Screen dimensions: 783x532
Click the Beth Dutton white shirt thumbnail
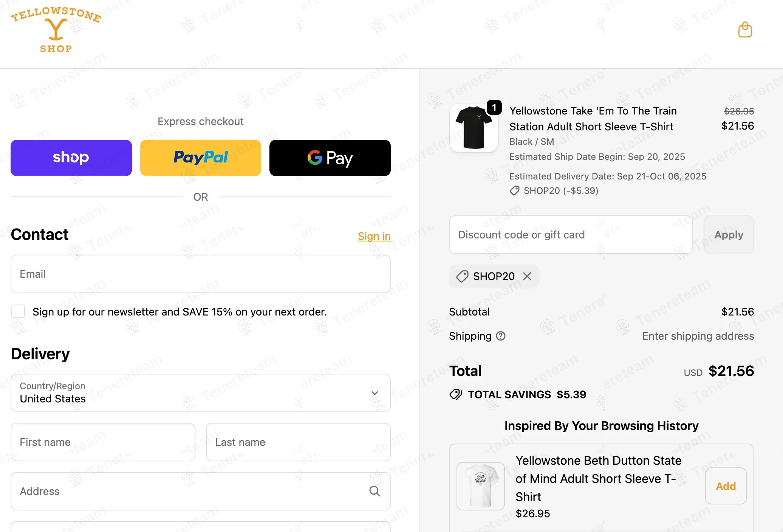coord(481,486)
